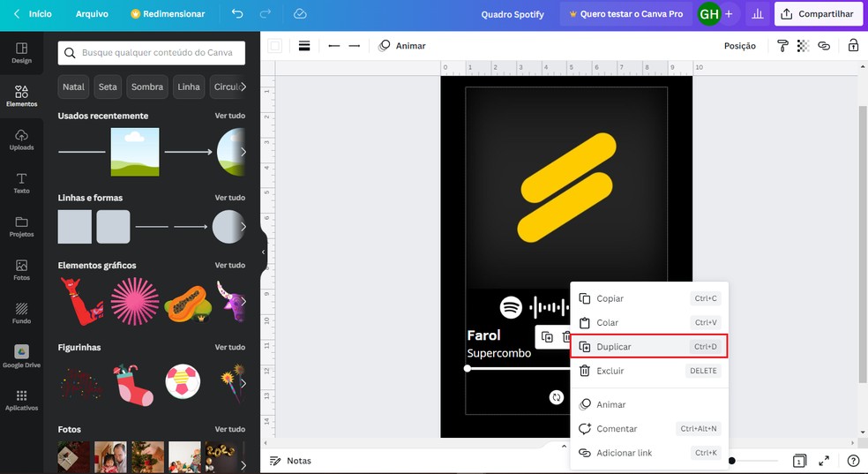
Task: Collapse the side panel with the arrow tab
Action: (264, 252)
